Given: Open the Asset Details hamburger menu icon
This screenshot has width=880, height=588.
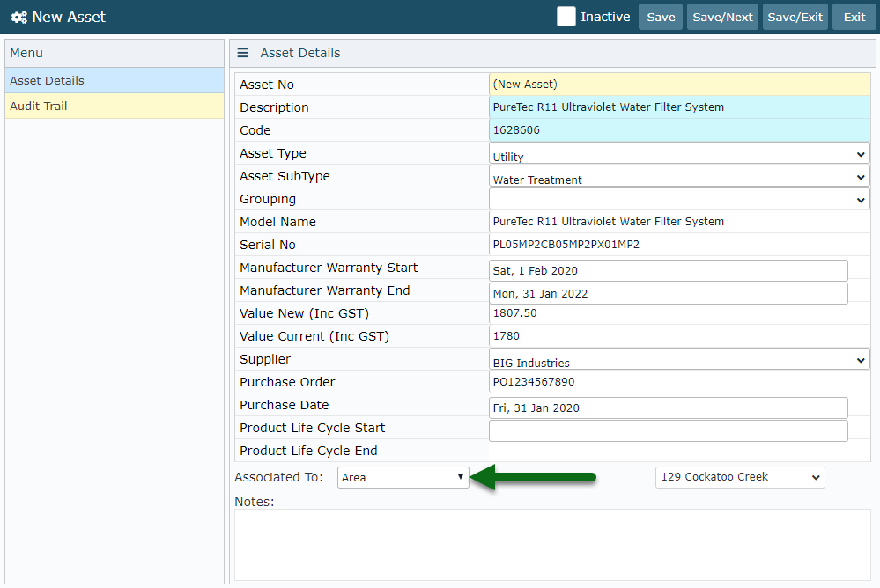Looking at the screenshot, I should (243, 53).
